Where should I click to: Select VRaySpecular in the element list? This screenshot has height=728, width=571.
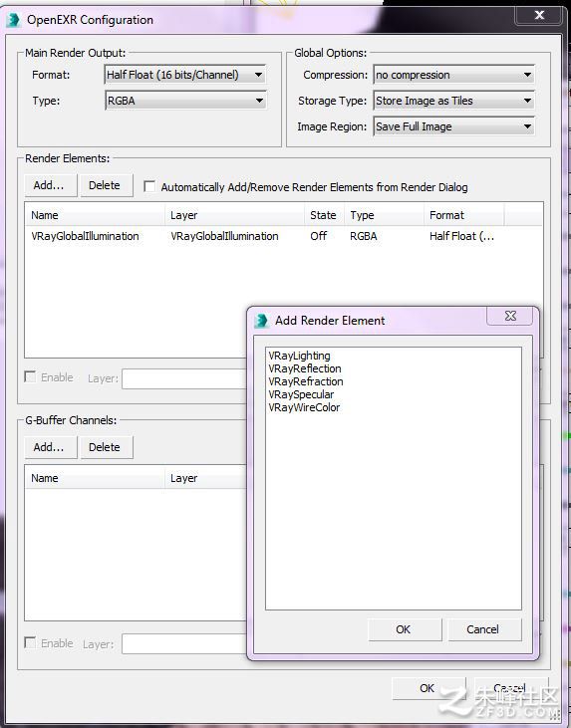point(301,394)
